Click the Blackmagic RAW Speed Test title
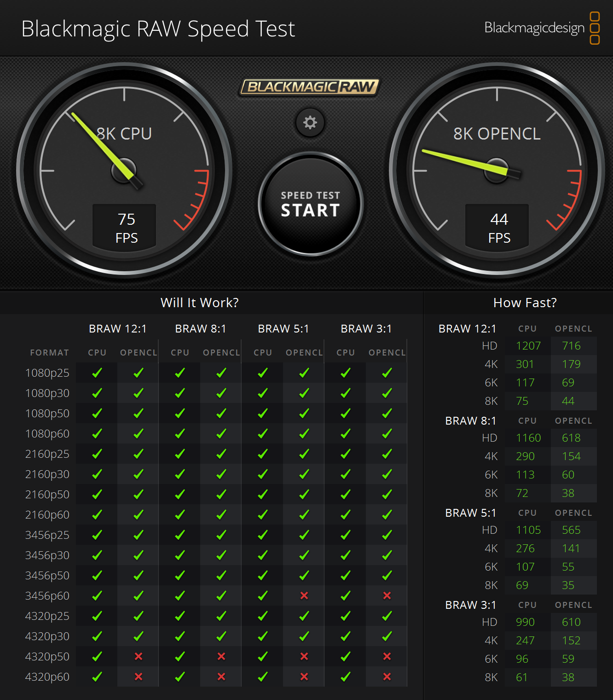Image resolution: width=613 pixels, height=700 pixels. 158,29
